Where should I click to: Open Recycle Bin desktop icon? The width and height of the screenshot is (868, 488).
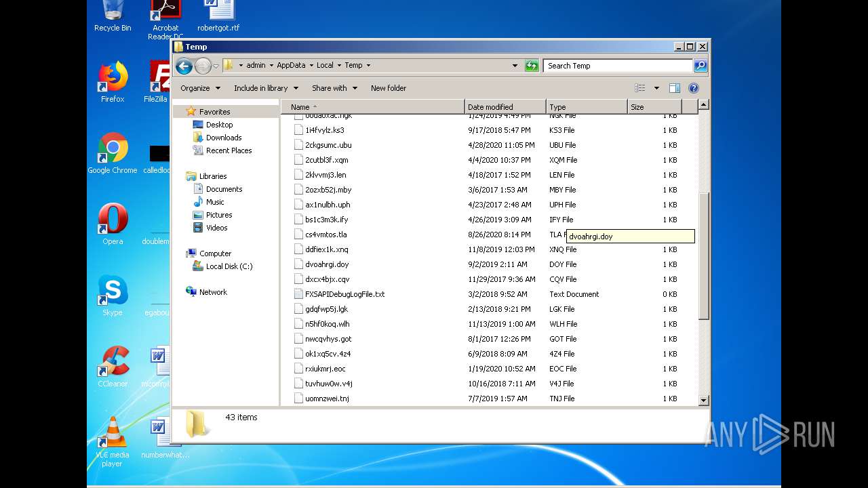coord(113,16)
